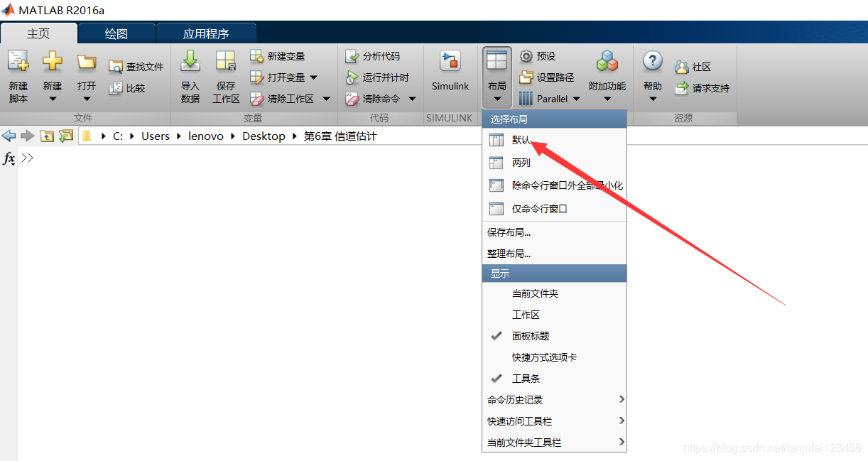The width and height of the screenshot is (868, 461).
Task: Click the Import Data (导入数据) icon
Action: click(190, 62)
